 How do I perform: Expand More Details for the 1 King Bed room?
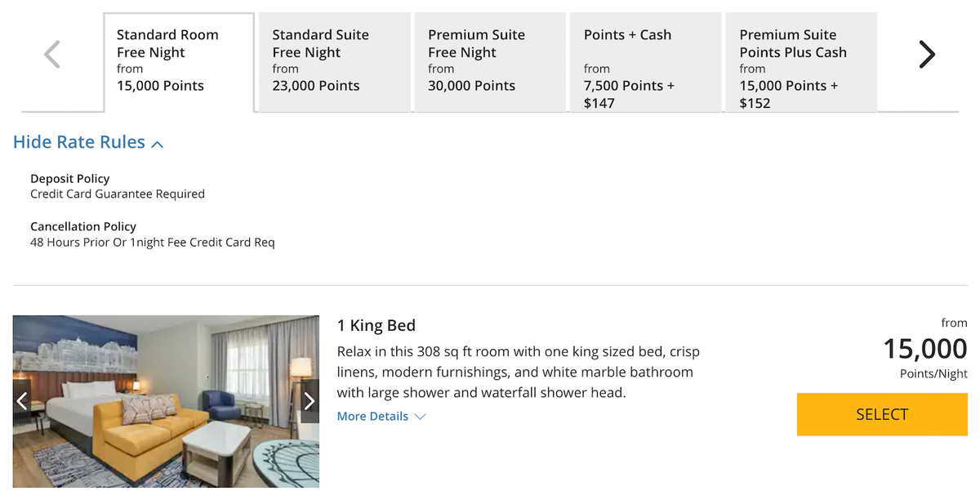pyautogui.click(x=372, y=417)
